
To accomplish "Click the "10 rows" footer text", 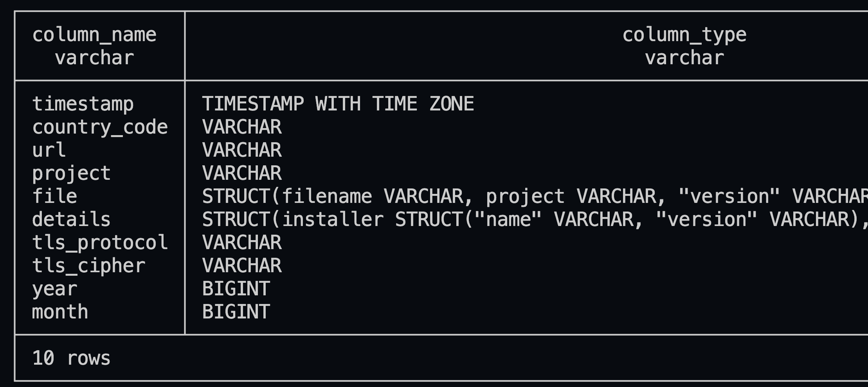I will [x=71, y=358].
